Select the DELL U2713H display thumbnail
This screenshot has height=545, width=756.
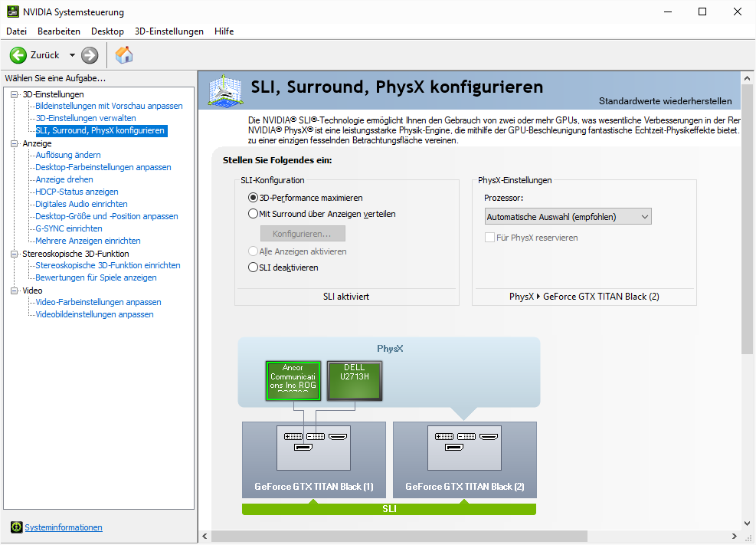355,380
